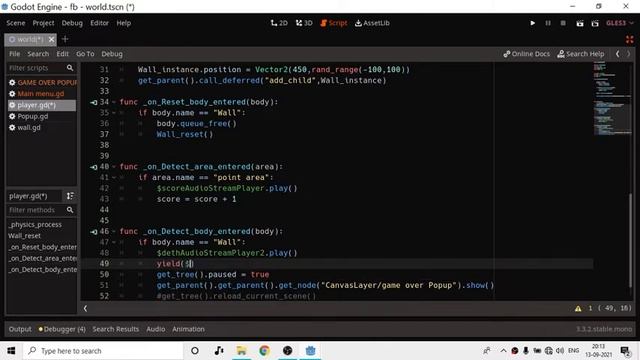Open Search Help
Image resolution: width=640 pixels, height=360 pixels.
point(581,54)
